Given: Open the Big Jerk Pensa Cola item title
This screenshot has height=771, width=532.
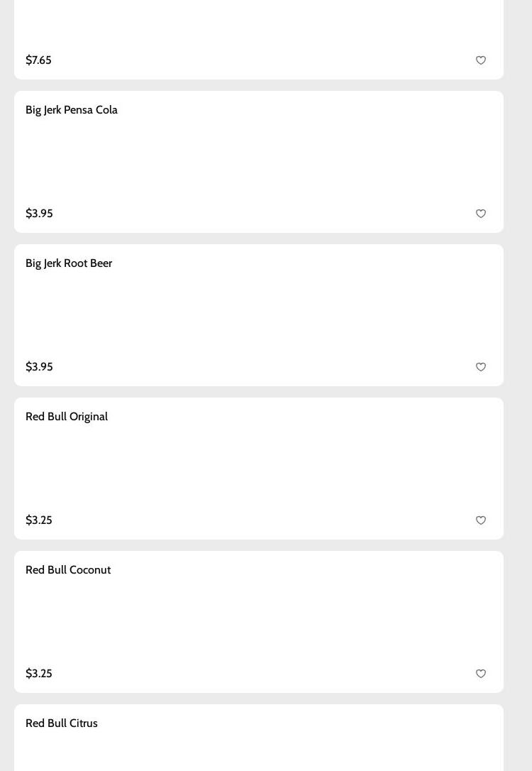Looking at the screenshot, I should (72, 110).
